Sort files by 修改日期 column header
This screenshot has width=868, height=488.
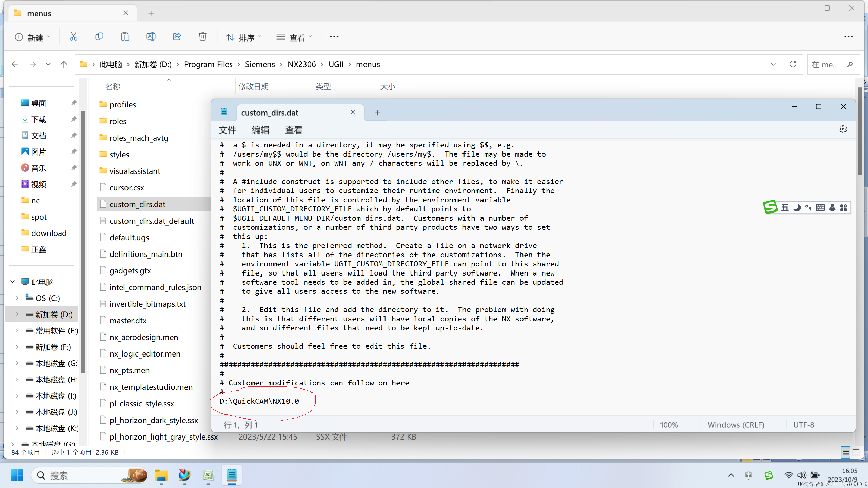(x=253, y=86)
